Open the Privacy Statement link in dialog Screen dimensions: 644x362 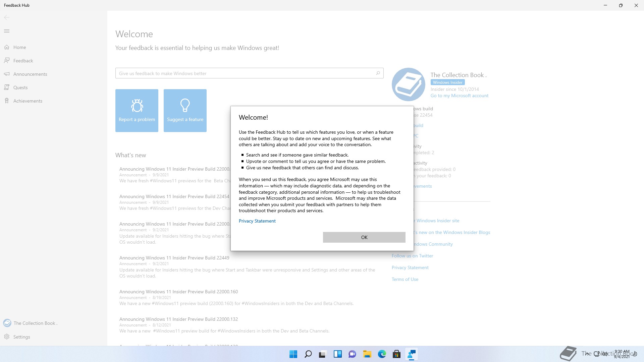[257, 221]
